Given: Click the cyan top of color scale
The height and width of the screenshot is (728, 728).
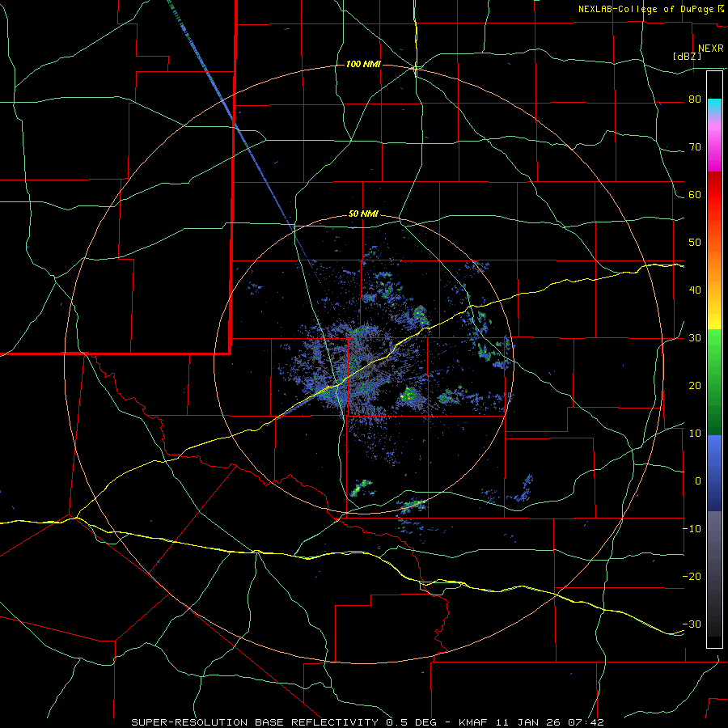Looking at the screenshot, I should point(714,106).
